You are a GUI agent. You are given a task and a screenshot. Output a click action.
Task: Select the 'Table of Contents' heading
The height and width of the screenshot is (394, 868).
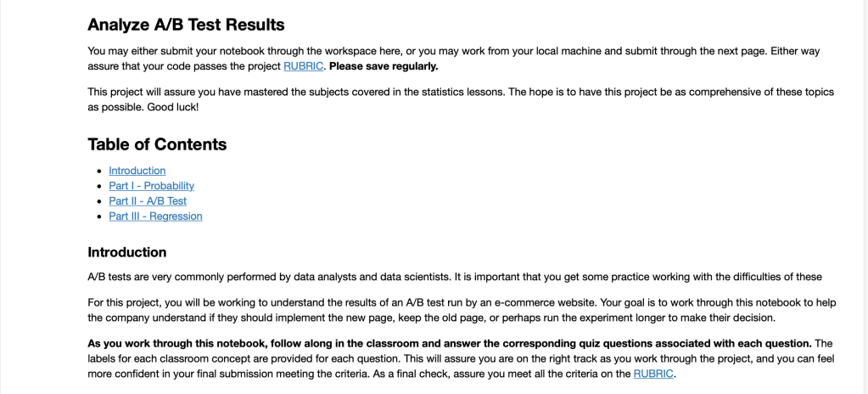tap(157, 144)
